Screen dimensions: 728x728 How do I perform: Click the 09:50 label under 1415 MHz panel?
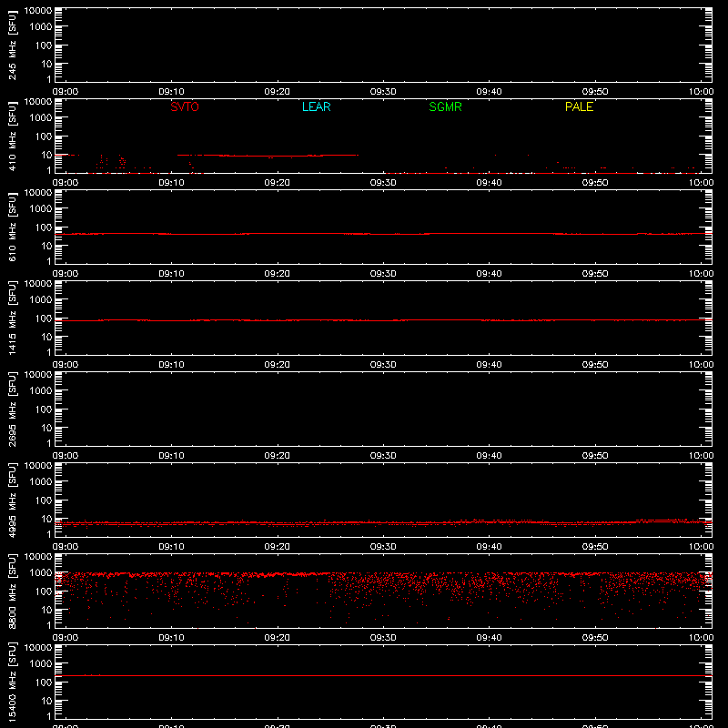(595, 365)
